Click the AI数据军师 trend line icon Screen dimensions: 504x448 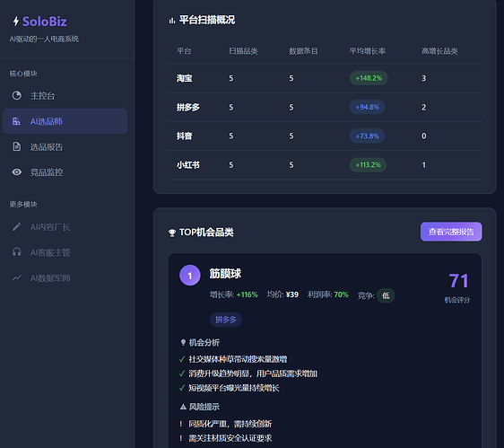(x=17, y=277)
